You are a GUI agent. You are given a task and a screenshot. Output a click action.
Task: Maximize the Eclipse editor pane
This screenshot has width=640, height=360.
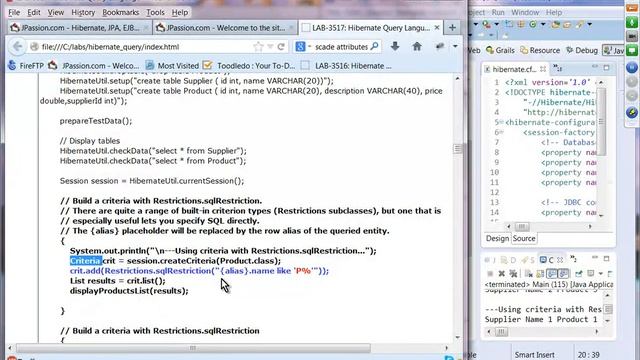pos(607,67)
